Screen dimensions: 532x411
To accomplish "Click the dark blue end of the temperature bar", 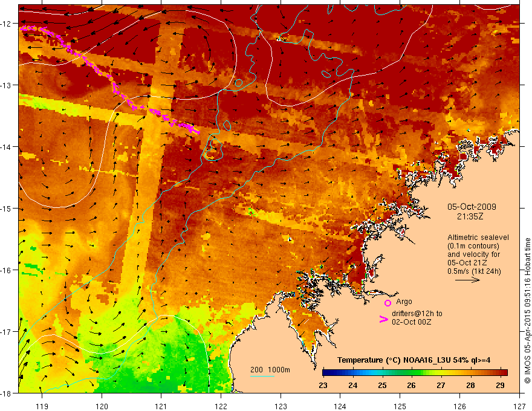I will [326, 373].
